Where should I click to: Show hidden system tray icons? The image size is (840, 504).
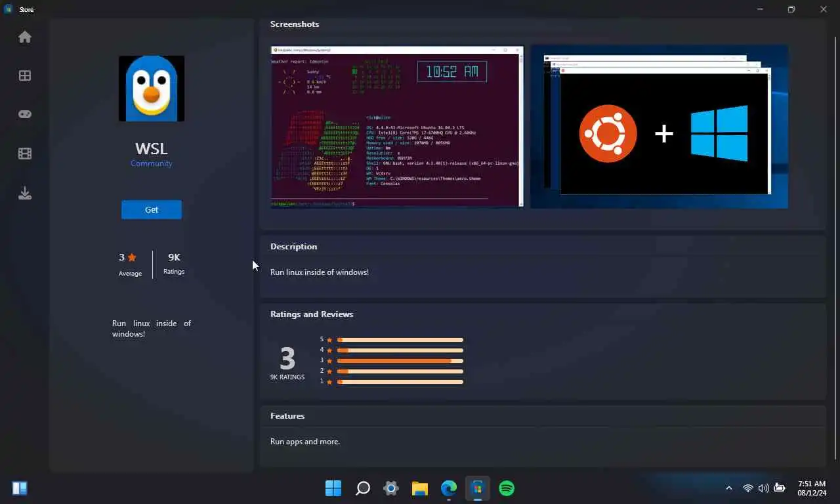(x=728, y=488)
